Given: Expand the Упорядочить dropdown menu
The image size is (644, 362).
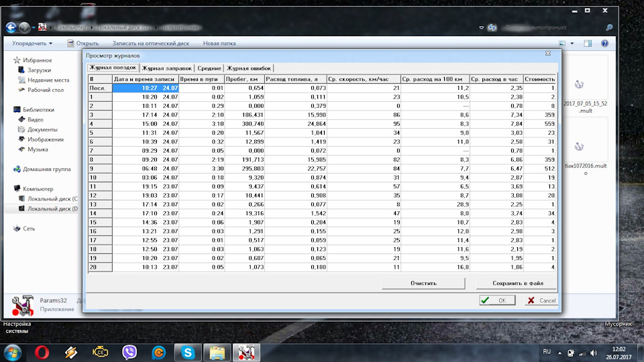Looking at the screenshot, I should click(x=32, y=44).
